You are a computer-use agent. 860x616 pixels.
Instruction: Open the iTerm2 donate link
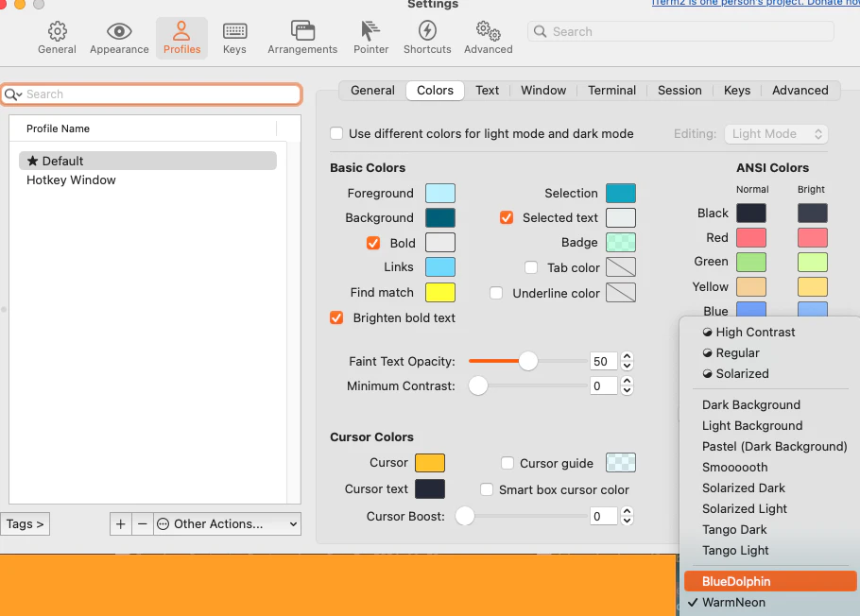(x=755, y=3)
